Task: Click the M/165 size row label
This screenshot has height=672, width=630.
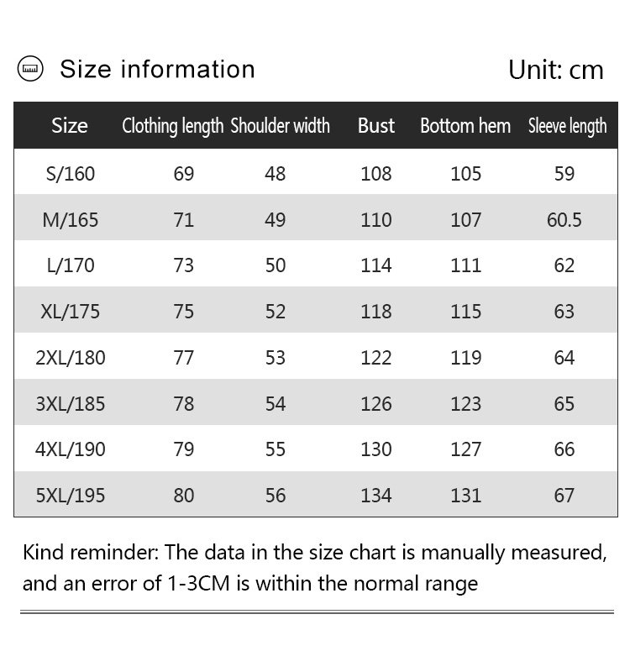Action: point(71,220)
